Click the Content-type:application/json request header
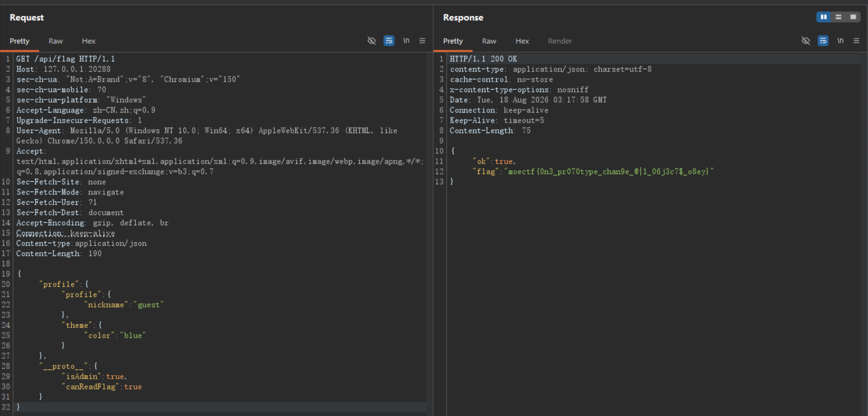 pos(82,243)
